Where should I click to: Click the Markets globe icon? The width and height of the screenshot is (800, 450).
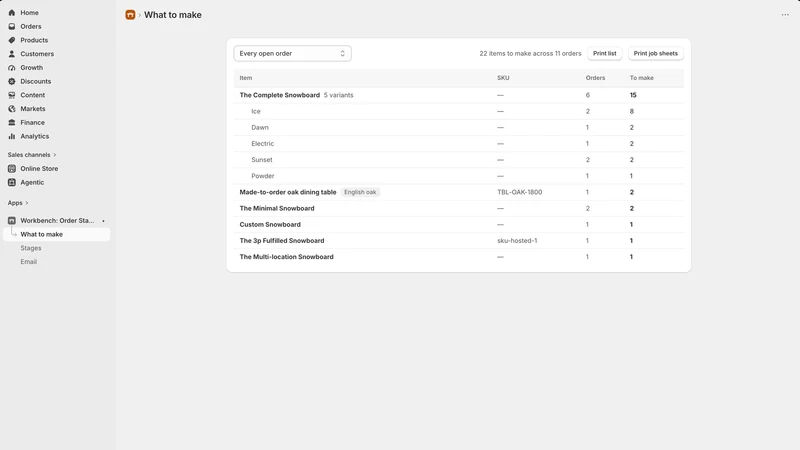pyautogui.click(x=12, y=109)
